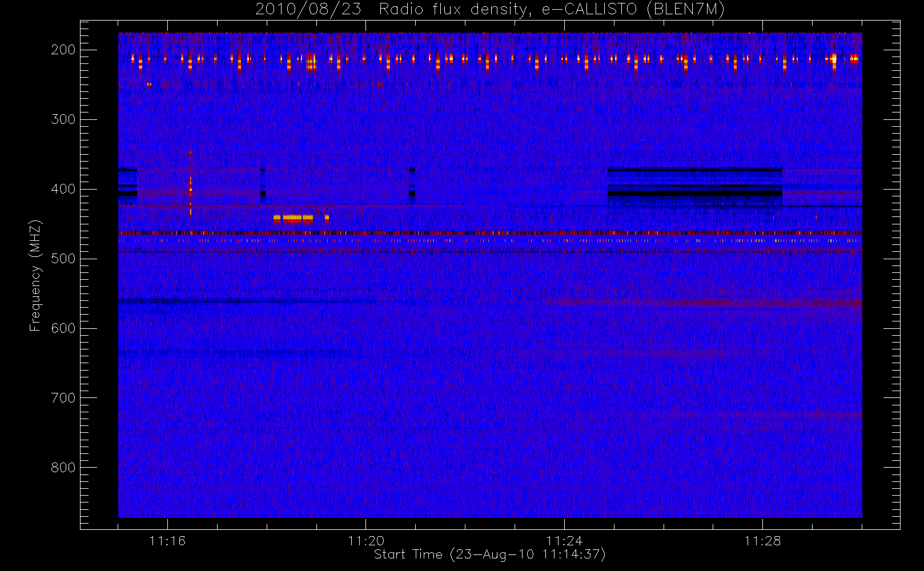
Task: Click the yellow-orange burst near 440 MHz
Action: pos(301,218)
